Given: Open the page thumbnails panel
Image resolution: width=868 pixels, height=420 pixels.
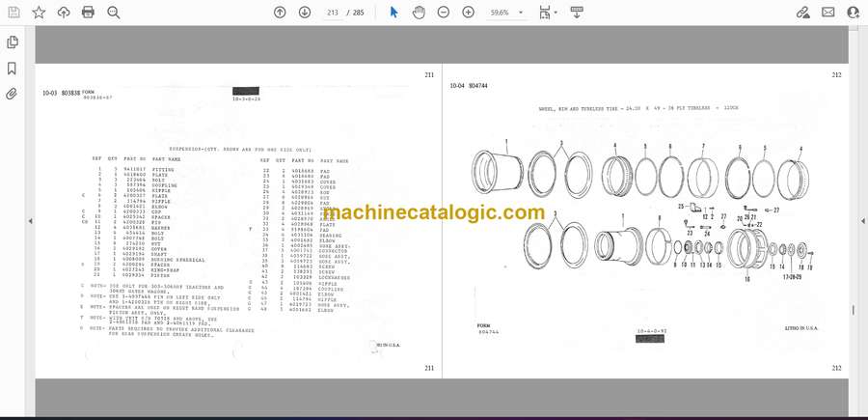Looking at the screenshot, I should [13, 42].
